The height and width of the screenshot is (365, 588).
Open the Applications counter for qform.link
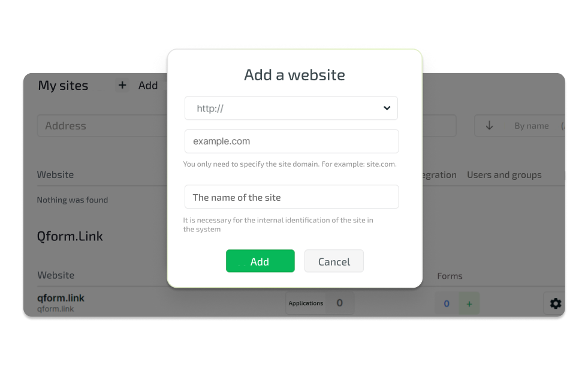(319, 303)
